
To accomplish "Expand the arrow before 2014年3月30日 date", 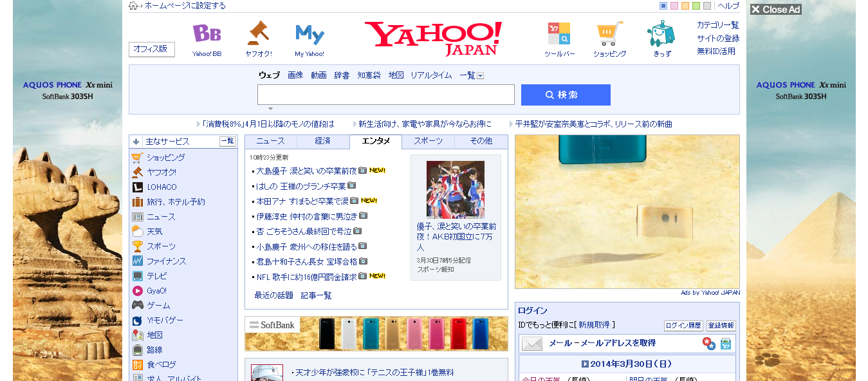I will (585, 364).
